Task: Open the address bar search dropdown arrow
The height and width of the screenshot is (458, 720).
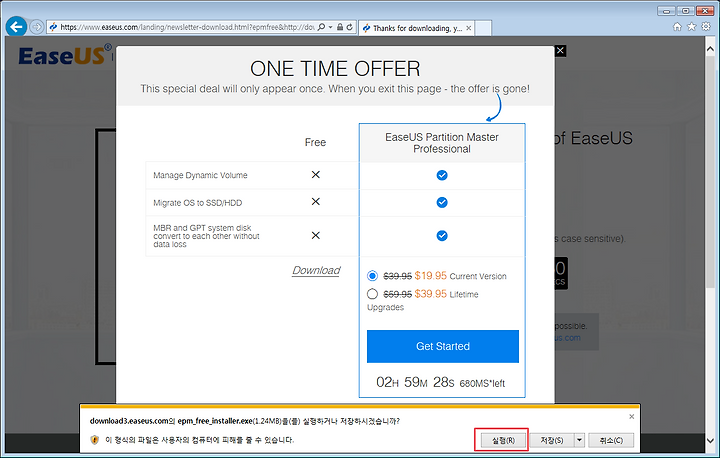Action: tap(330, 27)
